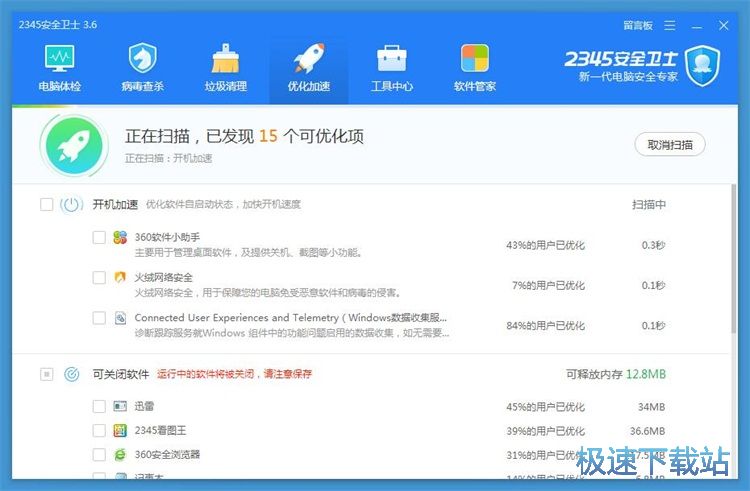Screen dimensions: 750x491
Task: Open the 留言板 message board link
Action: 638,25
